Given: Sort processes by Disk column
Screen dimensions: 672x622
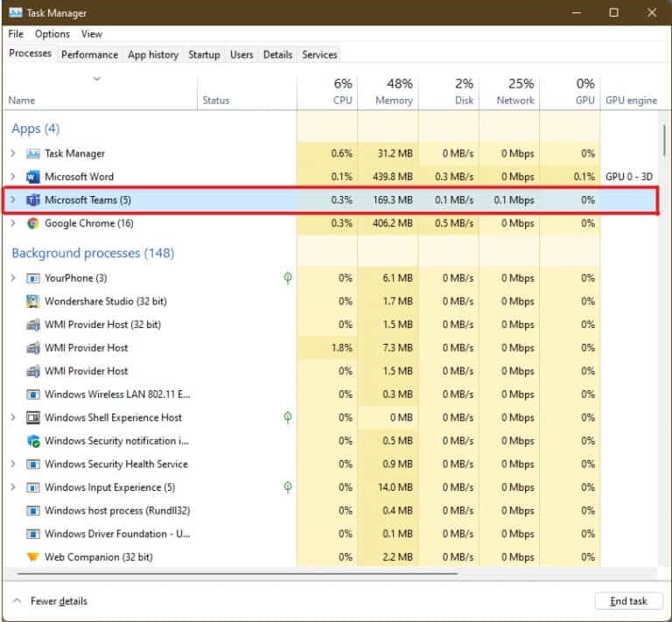Looking at the screenshot, I should (x=449, y=92).
